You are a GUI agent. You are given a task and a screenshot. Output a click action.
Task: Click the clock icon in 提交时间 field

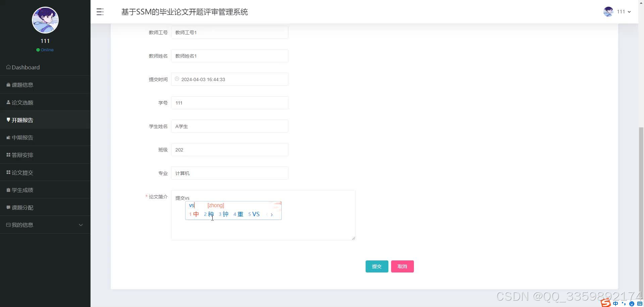point(177,79)
